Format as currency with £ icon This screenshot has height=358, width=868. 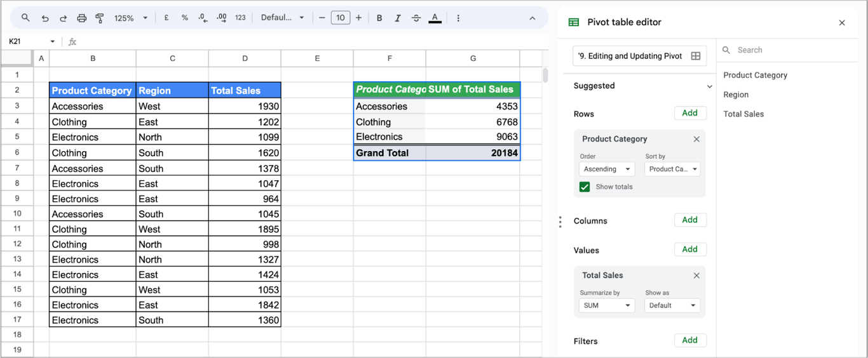166,18
